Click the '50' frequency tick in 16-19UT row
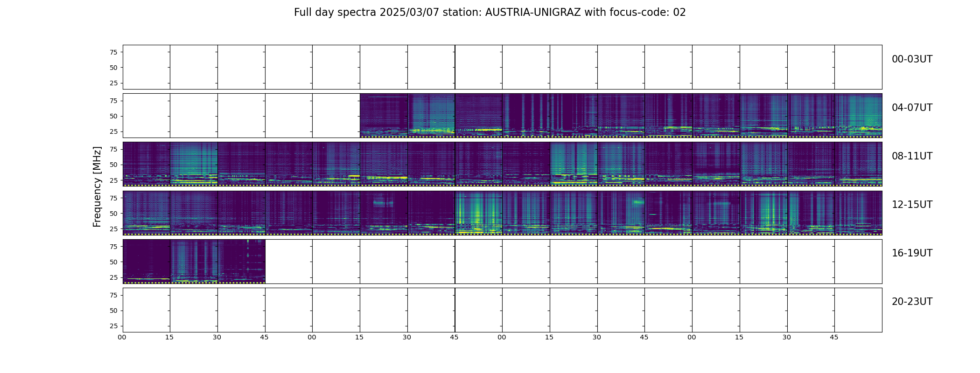The image size is (980, 373). (x=113, y=262)
